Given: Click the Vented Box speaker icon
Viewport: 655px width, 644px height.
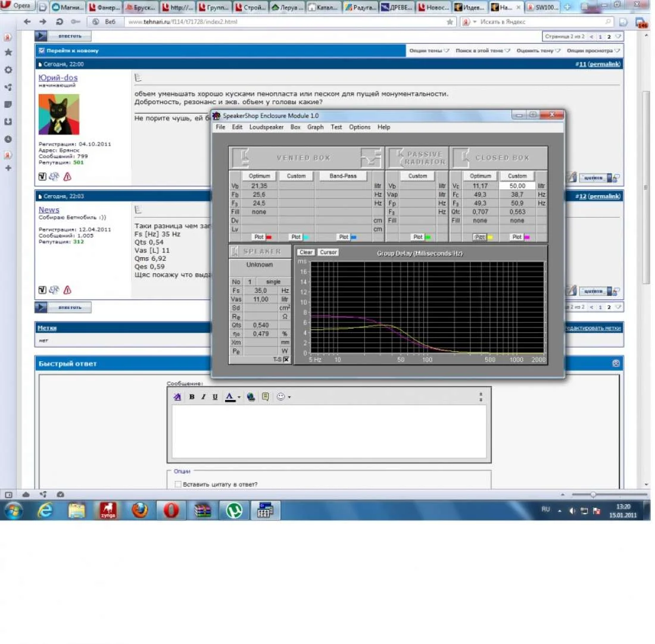Looking at the screenshot, I should (x=241, y=158).
